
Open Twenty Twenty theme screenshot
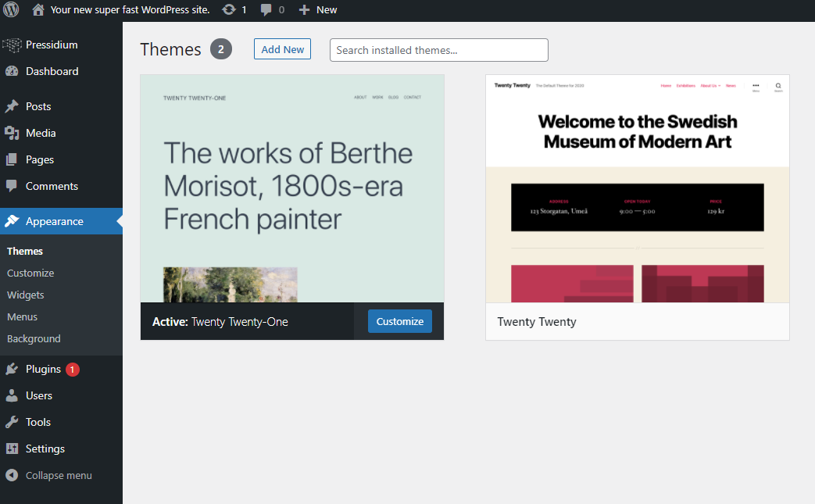(x=638, y=188)
